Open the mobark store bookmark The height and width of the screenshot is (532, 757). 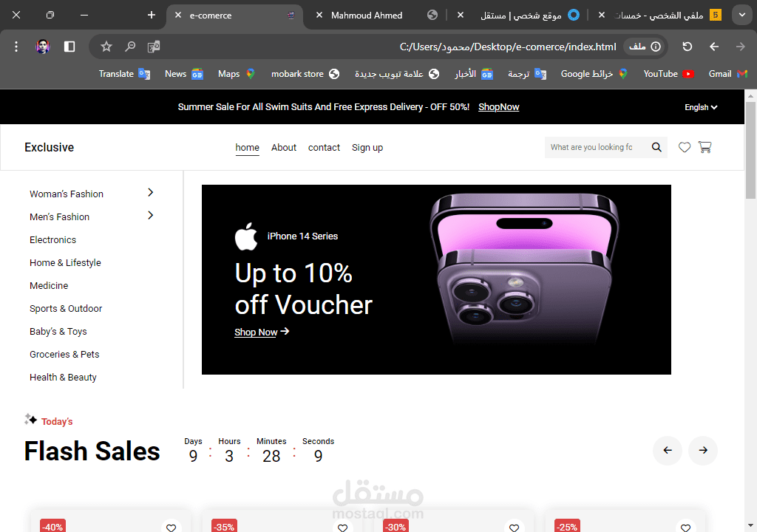[305, 74]
